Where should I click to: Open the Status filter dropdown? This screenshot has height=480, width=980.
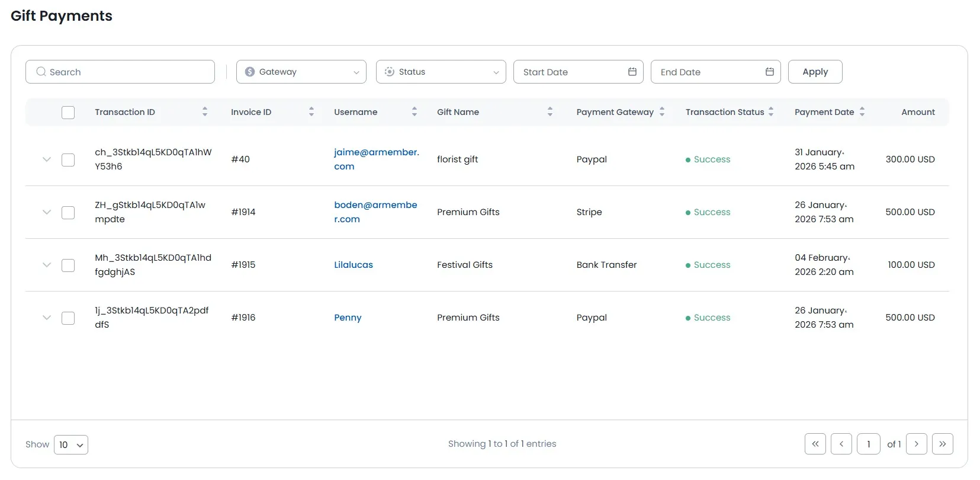[441, 72]
